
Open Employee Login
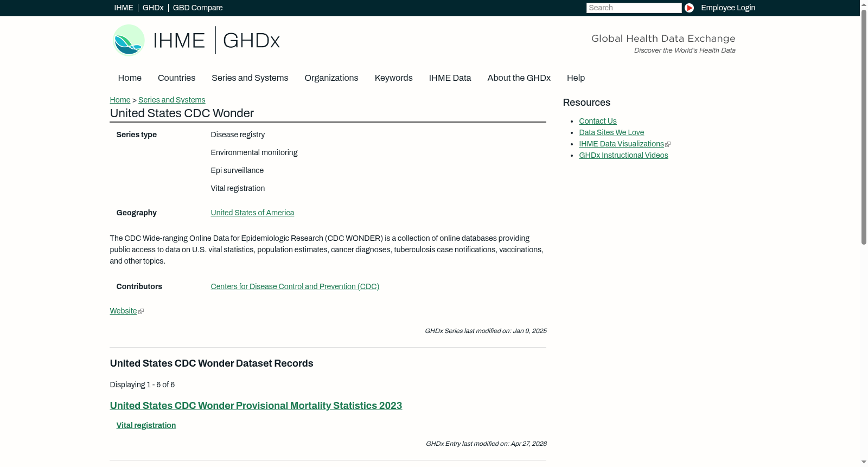[x=728, y=8]
